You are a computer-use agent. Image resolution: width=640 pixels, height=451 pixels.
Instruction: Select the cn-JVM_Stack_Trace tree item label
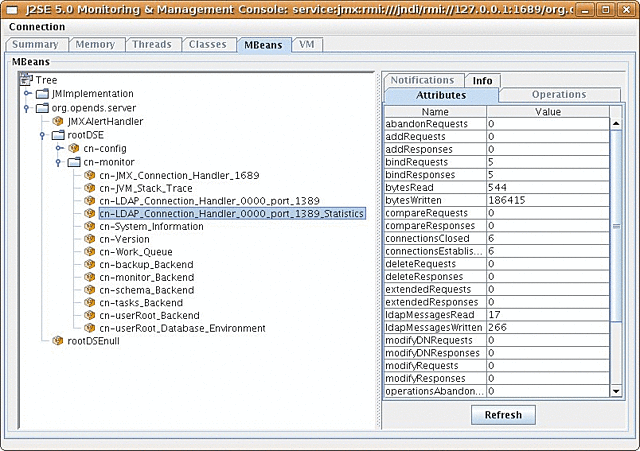click(146, 188)
